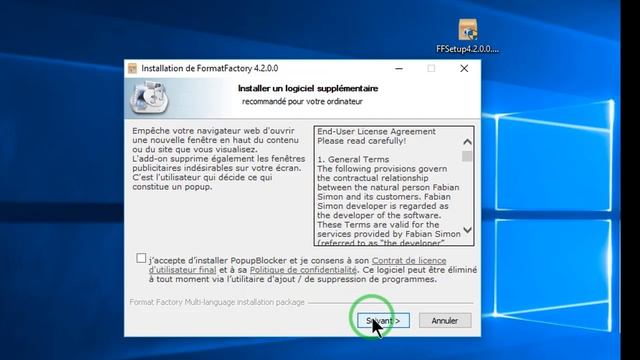Screen dimensions: 640x360
Task: Click the Annuler button
Action: click(x=445, y=320)
